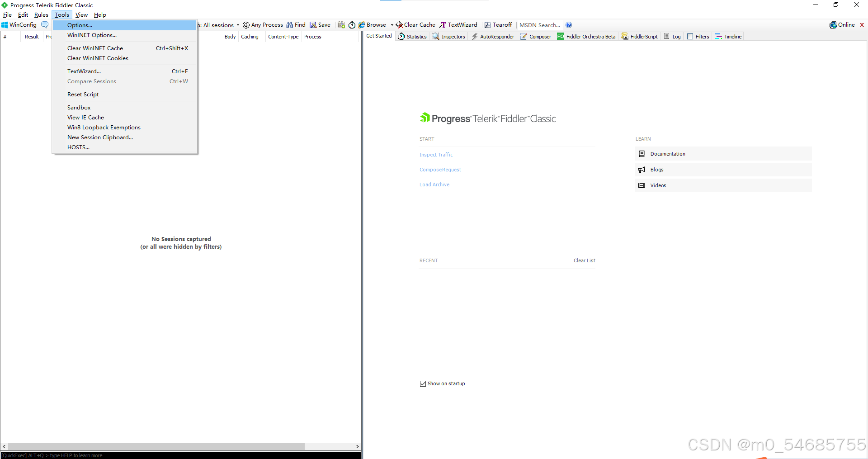The width and height of the screenshot is (868, 459).
Task: Open TextWizard... from Tools menu
Action: (x=125, y=71)
